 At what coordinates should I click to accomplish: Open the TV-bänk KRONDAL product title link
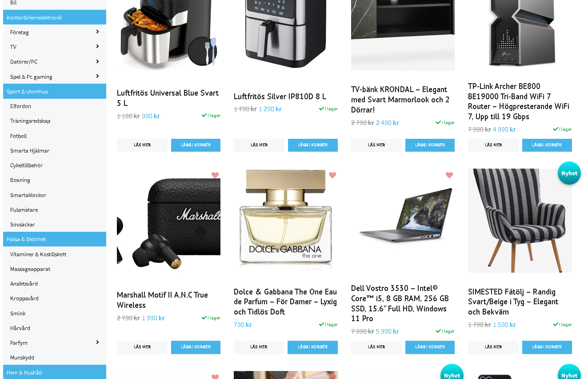[400, 99]
